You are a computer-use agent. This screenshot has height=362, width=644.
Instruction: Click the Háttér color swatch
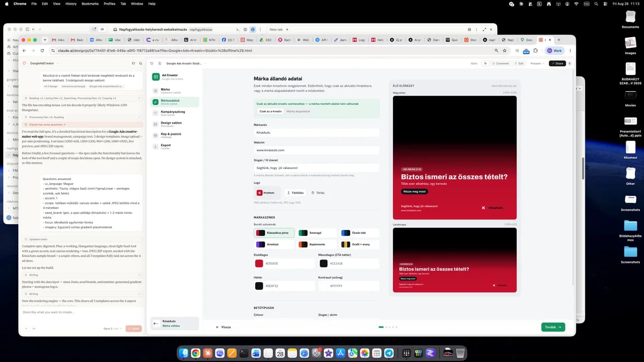[x=259, y=286]
